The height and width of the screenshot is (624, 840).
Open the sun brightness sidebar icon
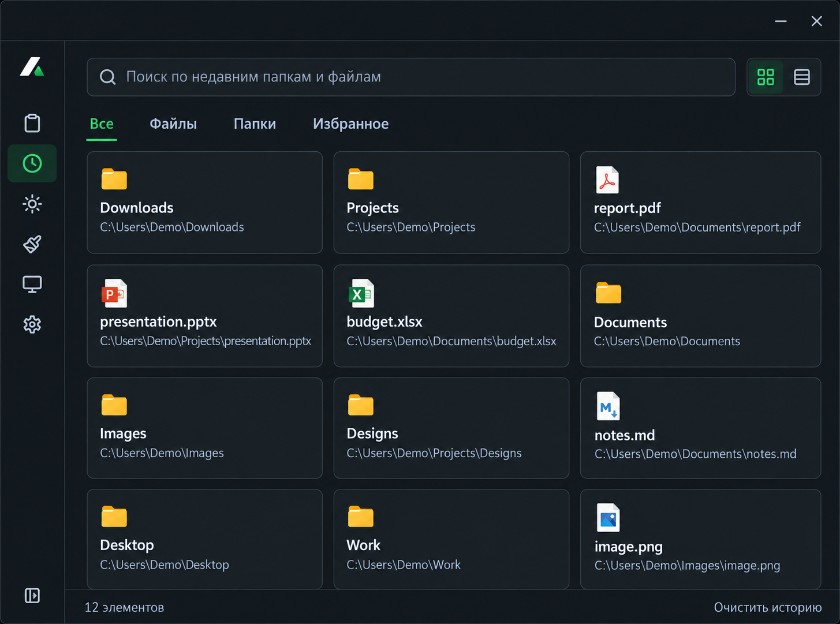tap(32, 204)
